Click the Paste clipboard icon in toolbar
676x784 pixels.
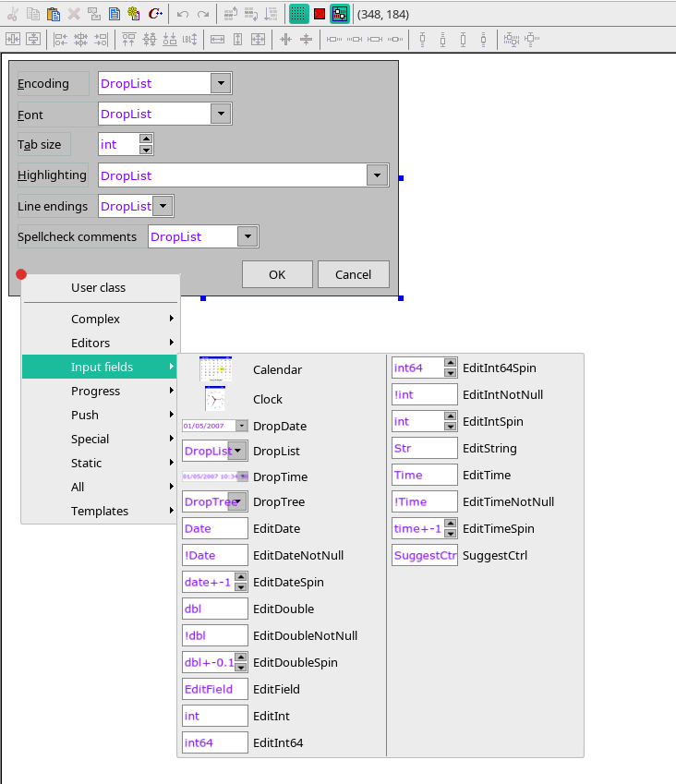[54, 14]
